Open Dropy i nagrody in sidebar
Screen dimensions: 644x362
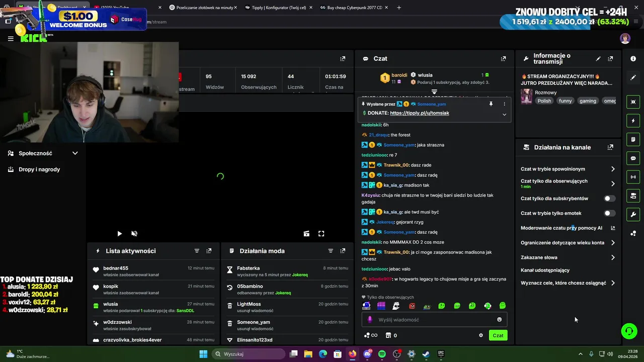click(x=39, y=169)
